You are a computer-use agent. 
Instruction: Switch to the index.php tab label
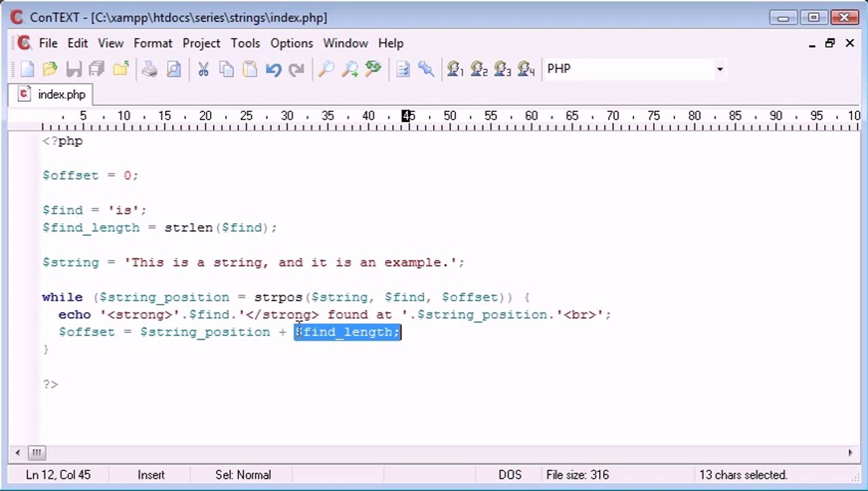(61, 95)
